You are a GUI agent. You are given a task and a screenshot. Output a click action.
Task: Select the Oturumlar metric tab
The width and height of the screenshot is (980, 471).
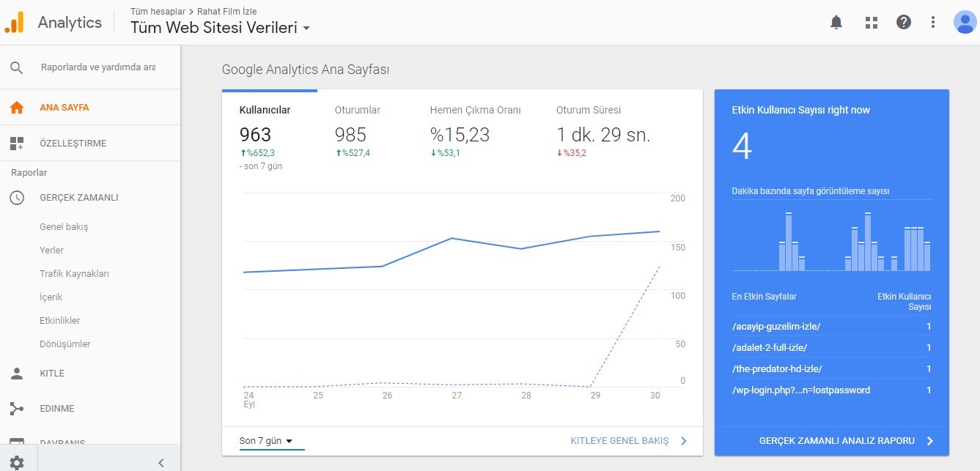click(x=358, y=110)
